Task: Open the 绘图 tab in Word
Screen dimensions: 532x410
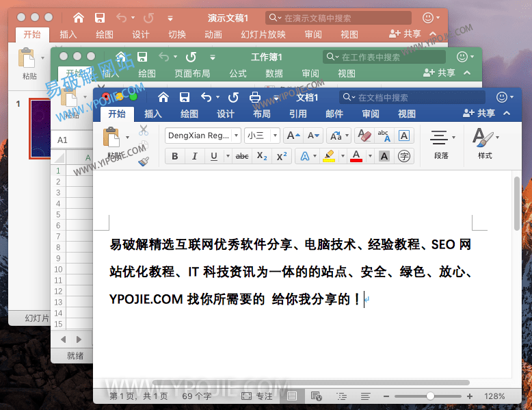Action: click(189, 114)
